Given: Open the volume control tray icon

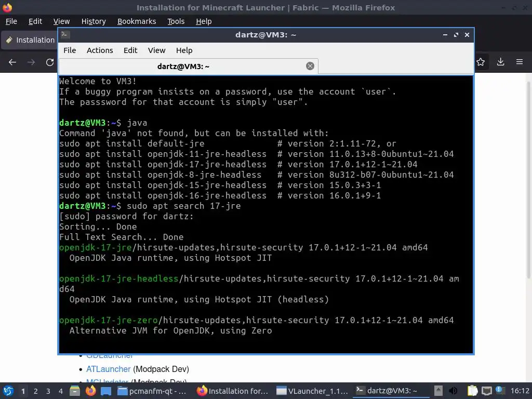Looking at the screenshot, I should pos(453,391).
